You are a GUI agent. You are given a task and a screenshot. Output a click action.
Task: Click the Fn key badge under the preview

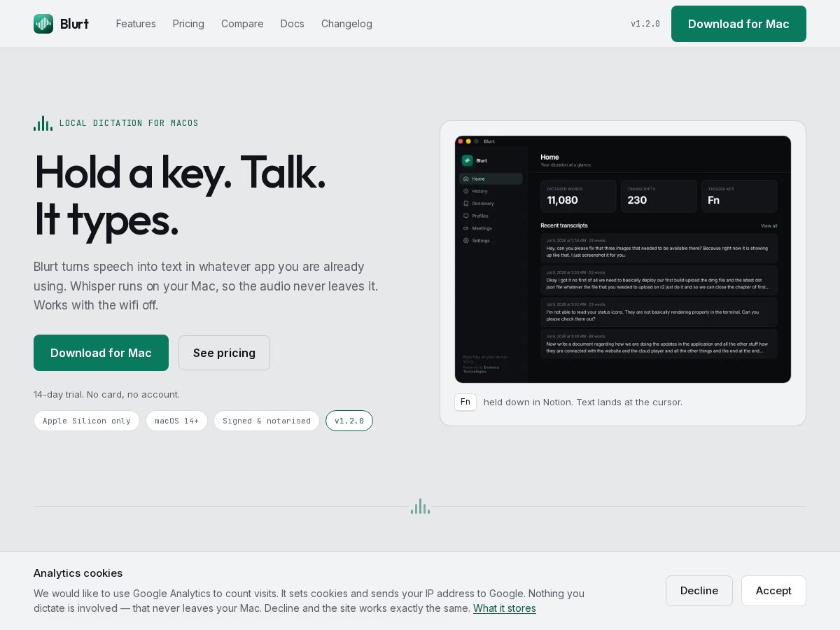465,402
